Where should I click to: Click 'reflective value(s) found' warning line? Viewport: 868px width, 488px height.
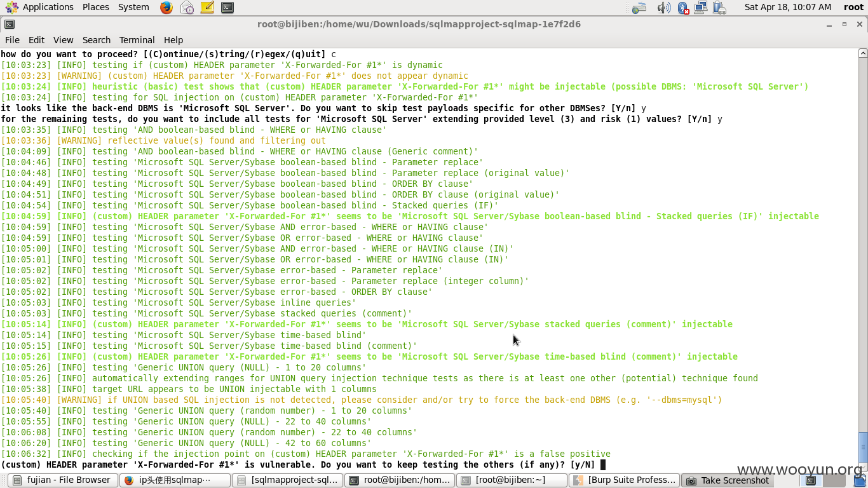click(x=163, y=140)
